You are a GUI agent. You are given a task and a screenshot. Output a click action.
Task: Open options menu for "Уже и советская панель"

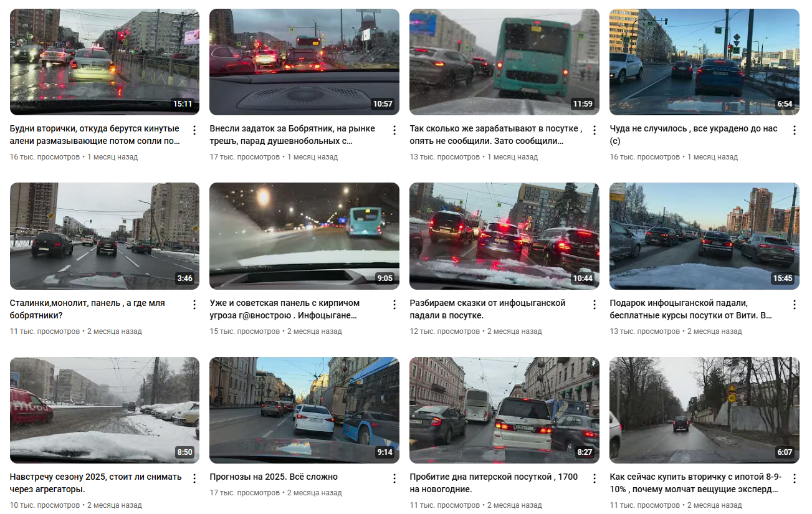tap(394, 305)
